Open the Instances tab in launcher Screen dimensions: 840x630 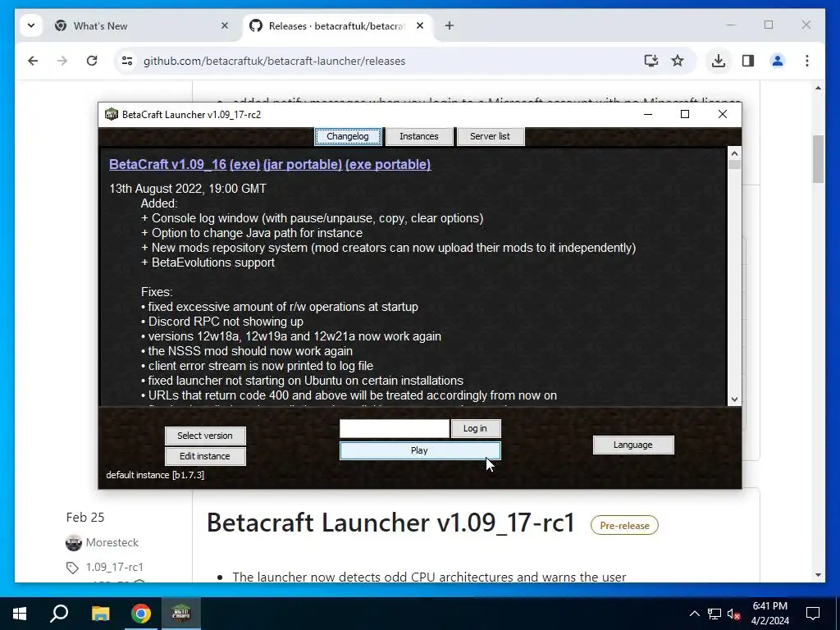[x=419, y=136]
